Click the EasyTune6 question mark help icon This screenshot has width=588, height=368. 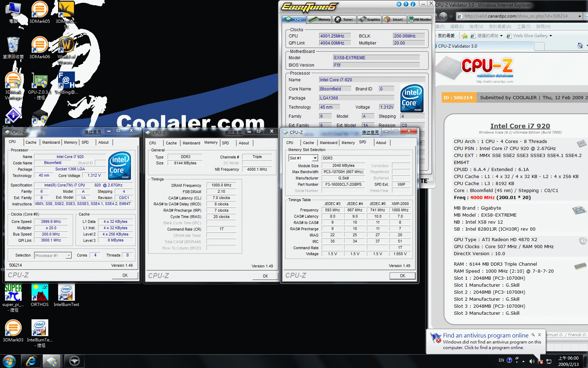pos(406,4)
